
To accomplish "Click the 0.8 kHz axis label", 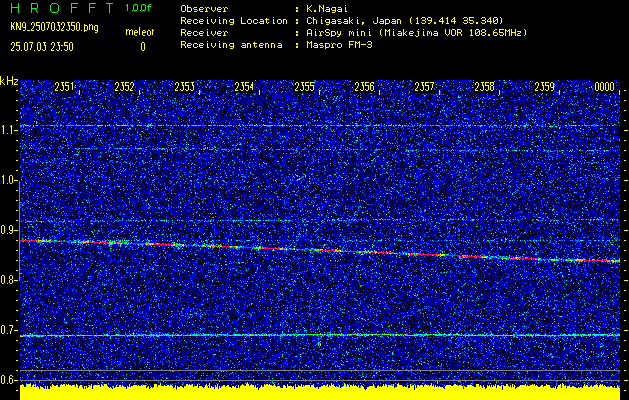I will point(8,280).
